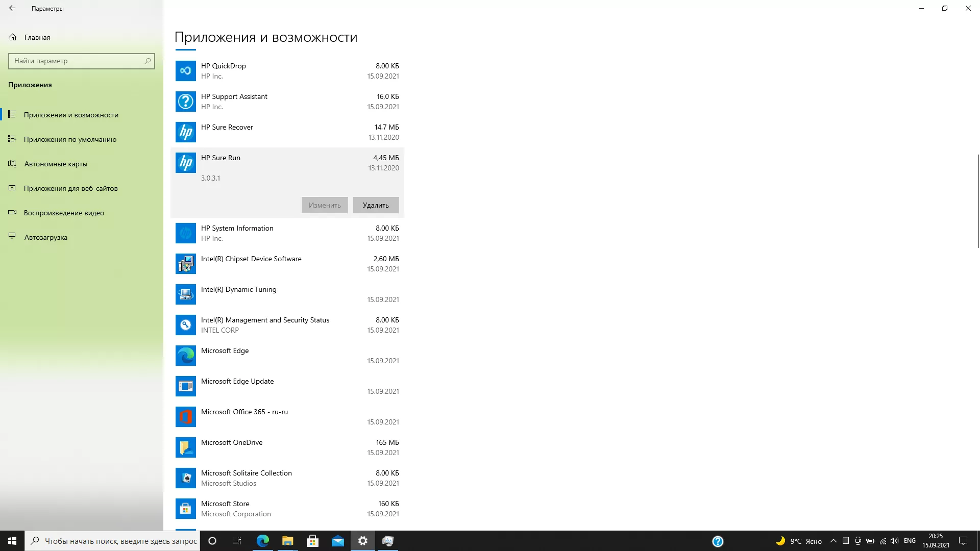Select the Microsoft Edge Update entry name
Screen dimensions: 980x551
click(237, 381)
